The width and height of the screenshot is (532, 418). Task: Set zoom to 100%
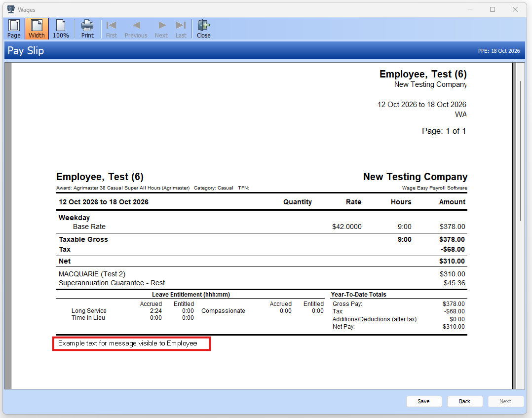point(61,29)
